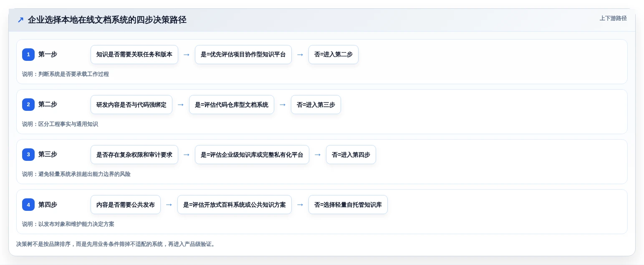Click the note '说明：以发布对象和维护能力决定方案'
The height and width of the screenshot is (265, 644).
[68, 224]
